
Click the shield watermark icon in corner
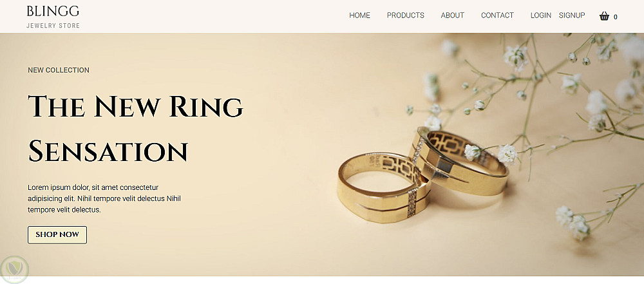[14, 270]
